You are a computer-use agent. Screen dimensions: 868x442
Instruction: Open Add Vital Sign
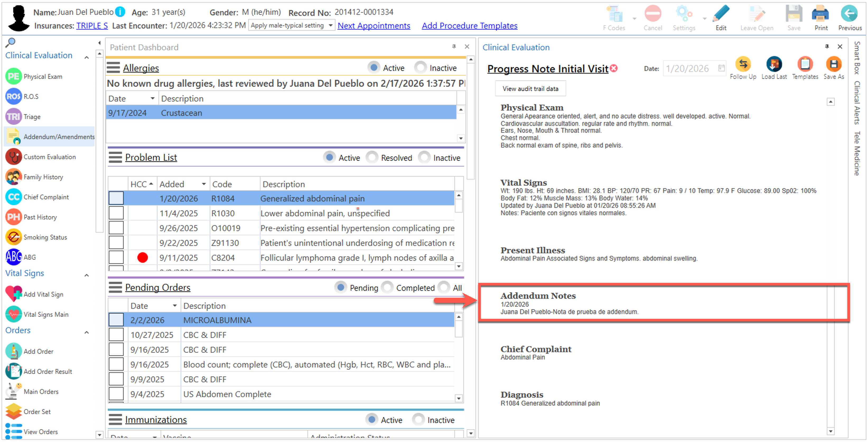43,294
